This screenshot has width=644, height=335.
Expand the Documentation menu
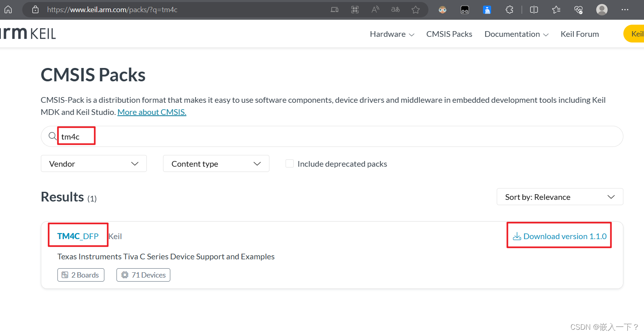point(517,34)
